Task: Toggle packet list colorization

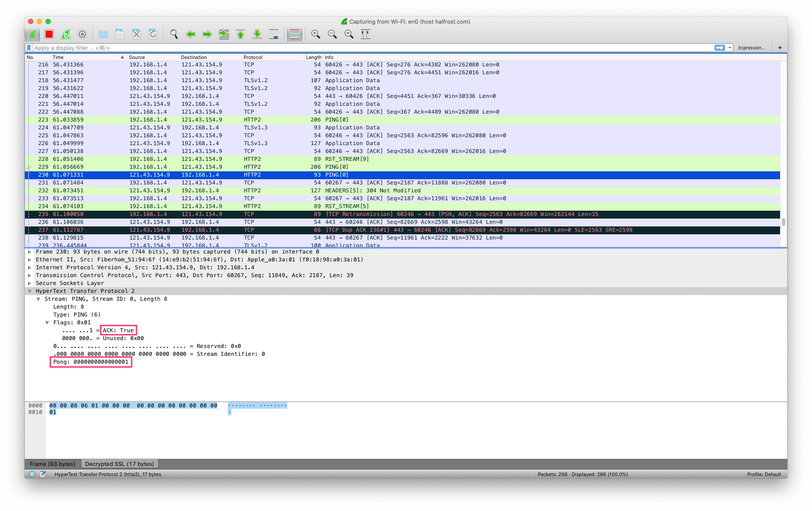Action: 295,34
